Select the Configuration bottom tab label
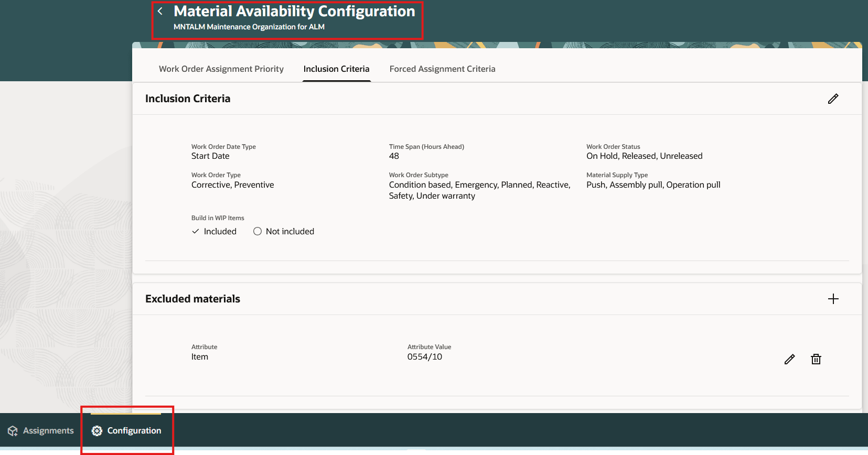 (134, 431)
